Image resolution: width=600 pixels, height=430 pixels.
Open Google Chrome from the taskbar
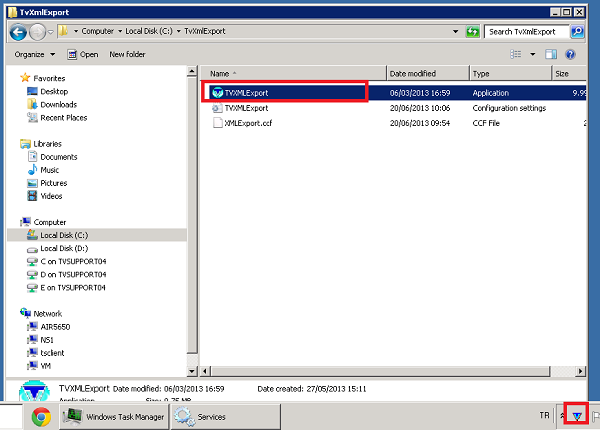41,417
